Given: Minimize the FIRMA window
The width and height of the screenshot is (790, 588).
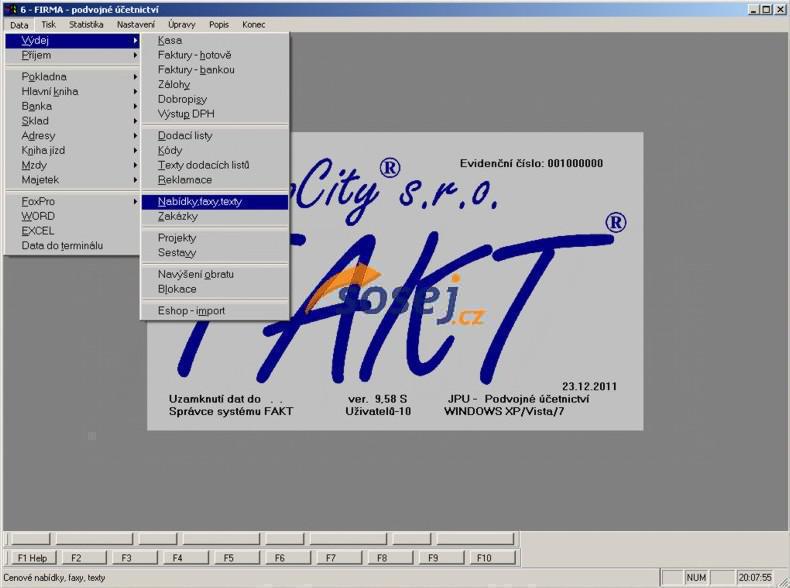Looking at the screenshot, I should [x=754, y=10].
